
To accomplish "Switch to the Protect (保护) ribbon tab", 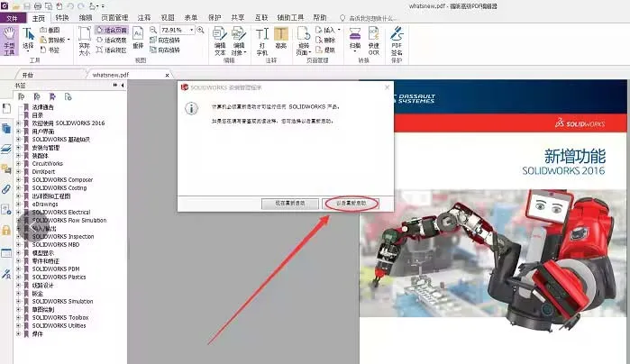I will pyautogui.click(x=215, y=18).
